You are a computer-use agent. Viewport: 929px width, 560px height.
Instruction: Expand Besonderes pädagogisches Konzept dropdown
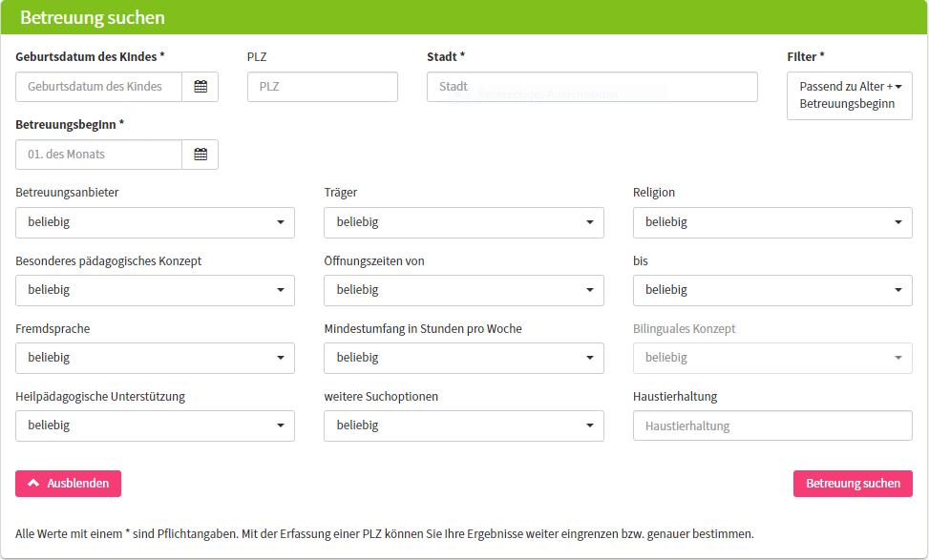(155, 290)
